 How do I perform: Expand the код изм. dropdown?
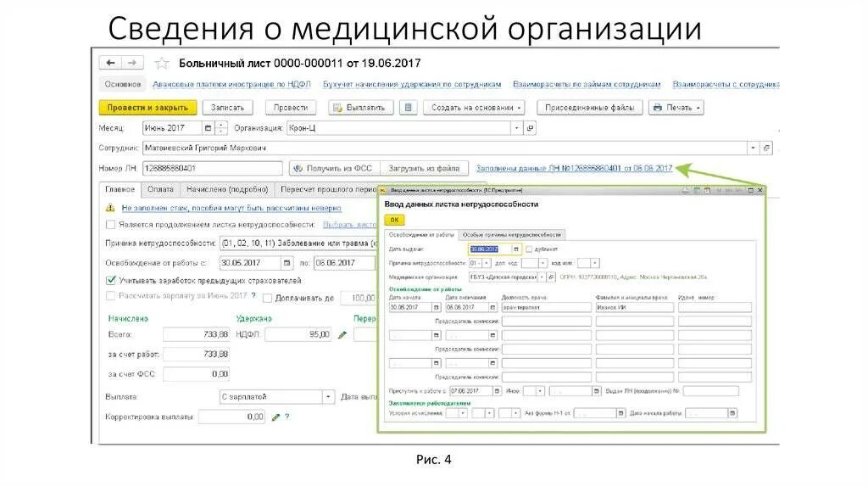594,263
